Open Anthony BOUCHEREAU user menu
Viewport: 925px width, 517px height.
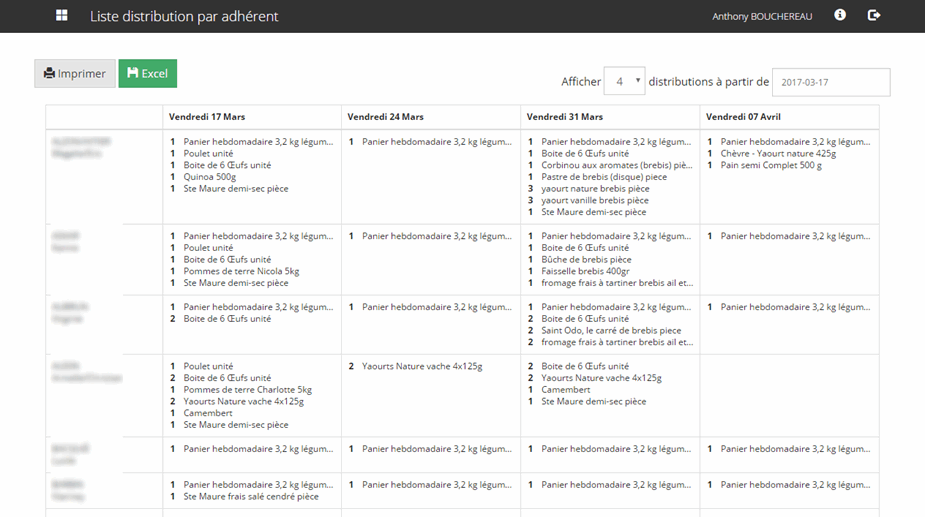click(x=762, y=17)
